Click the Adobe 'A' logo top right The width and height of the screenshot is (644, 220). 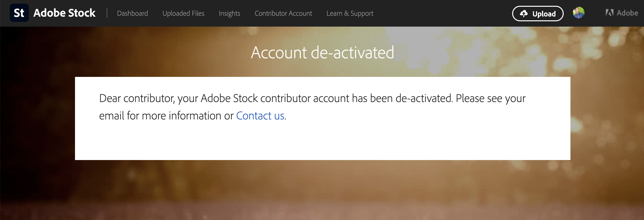[609, 13]
